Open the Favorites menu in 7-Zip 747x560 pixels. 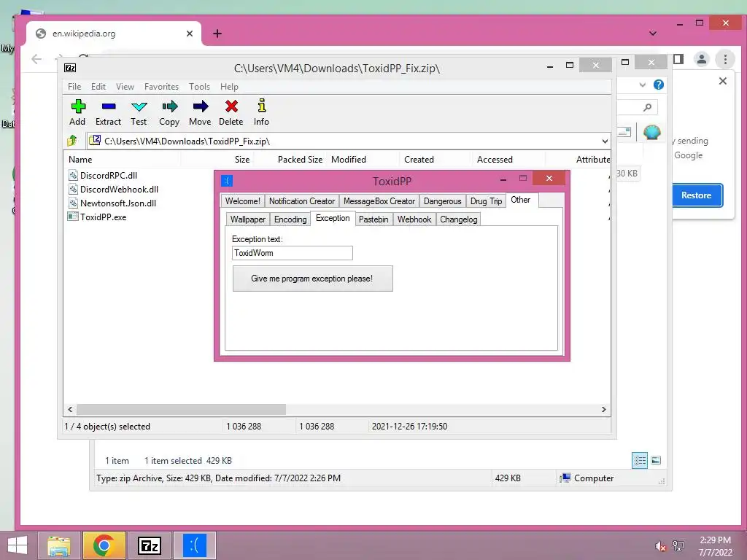[x=161, y=87]
